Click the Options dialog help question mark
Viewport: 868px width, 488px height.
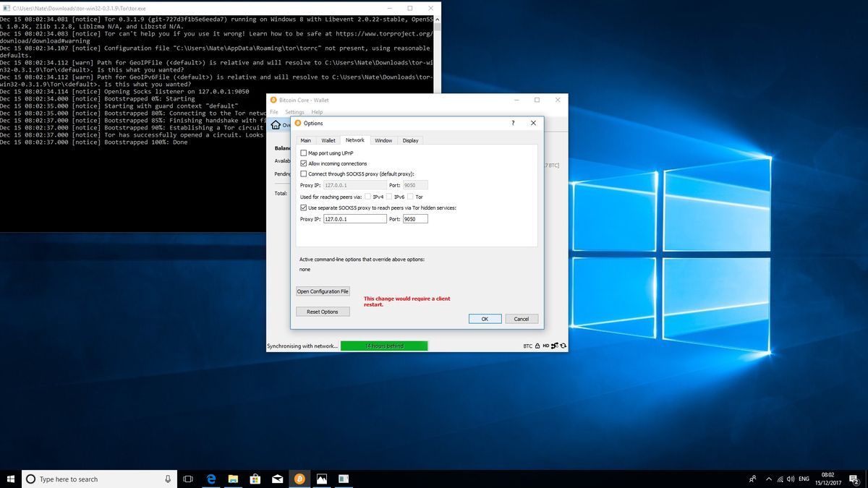(513, 123)
